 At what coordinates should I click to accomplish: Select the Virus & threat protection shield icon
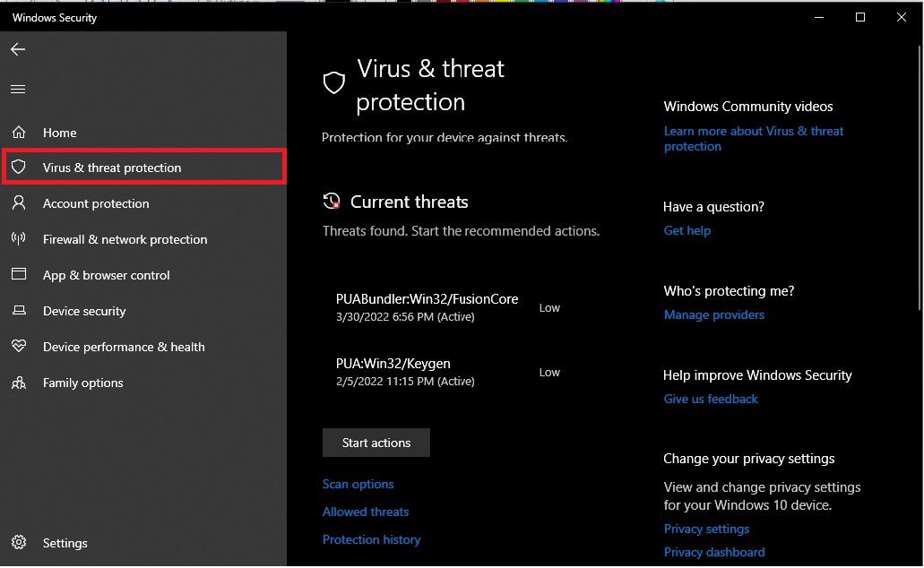18,168
